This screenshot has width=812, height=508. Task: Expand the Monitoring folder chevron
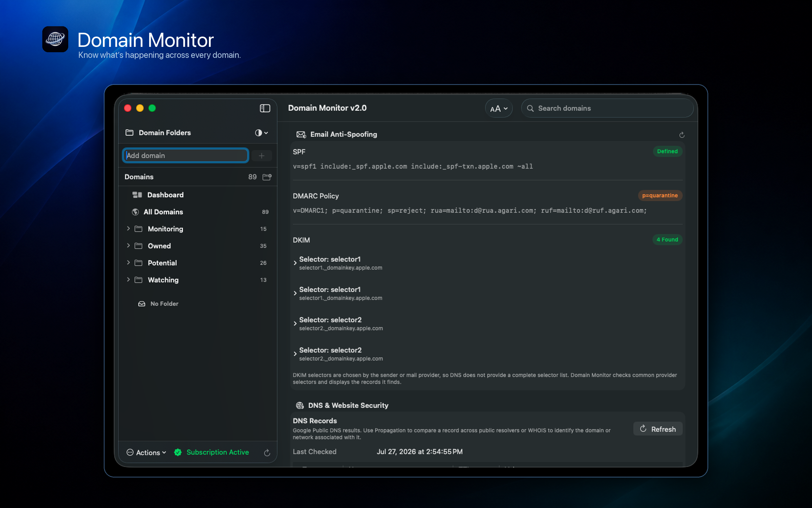tap(128, 229)
